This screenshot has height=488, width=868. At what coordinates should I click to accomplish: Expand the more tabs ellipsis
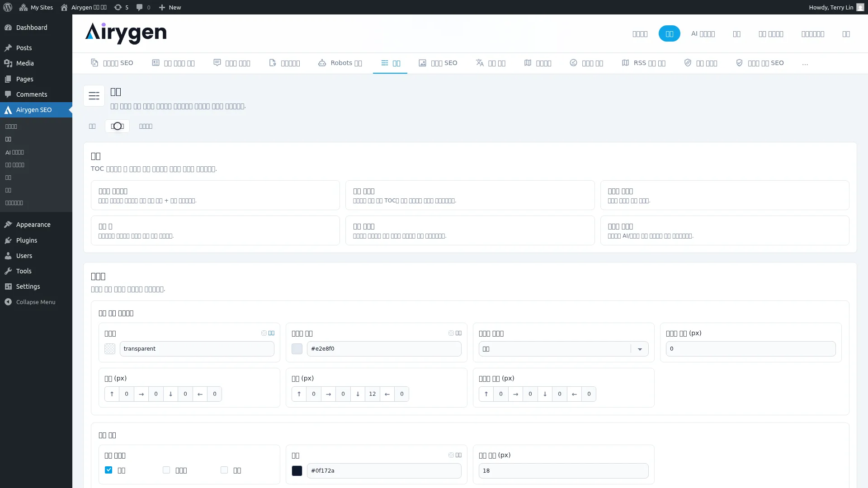pos(805,63)
